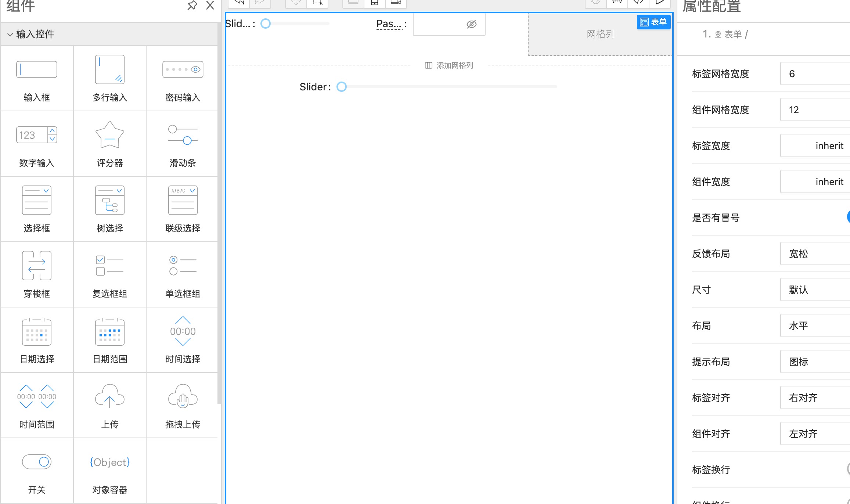
Task: Open 表单 breadcrumb in 属性配置
Action: tap(733, 35)
